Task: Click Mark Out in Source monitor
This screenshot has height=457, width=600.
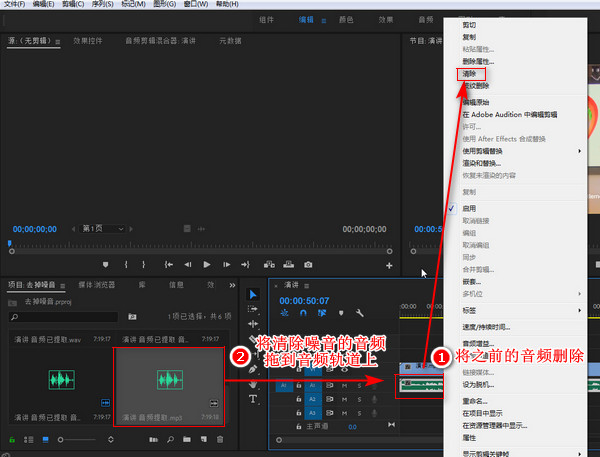Action: tap(143, 264)
